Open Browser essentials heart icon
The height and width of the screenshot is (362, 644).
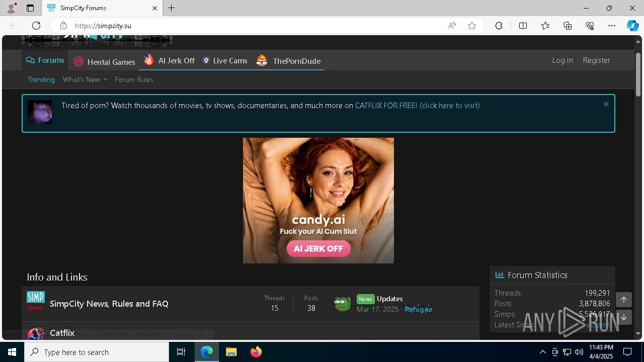pyautogui.click(x=590, y=26)
